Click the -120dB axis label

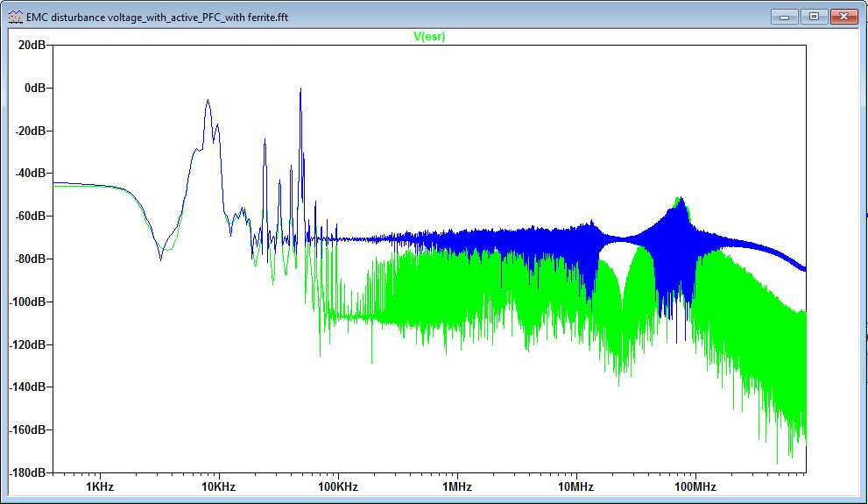[x=28, y=344]
